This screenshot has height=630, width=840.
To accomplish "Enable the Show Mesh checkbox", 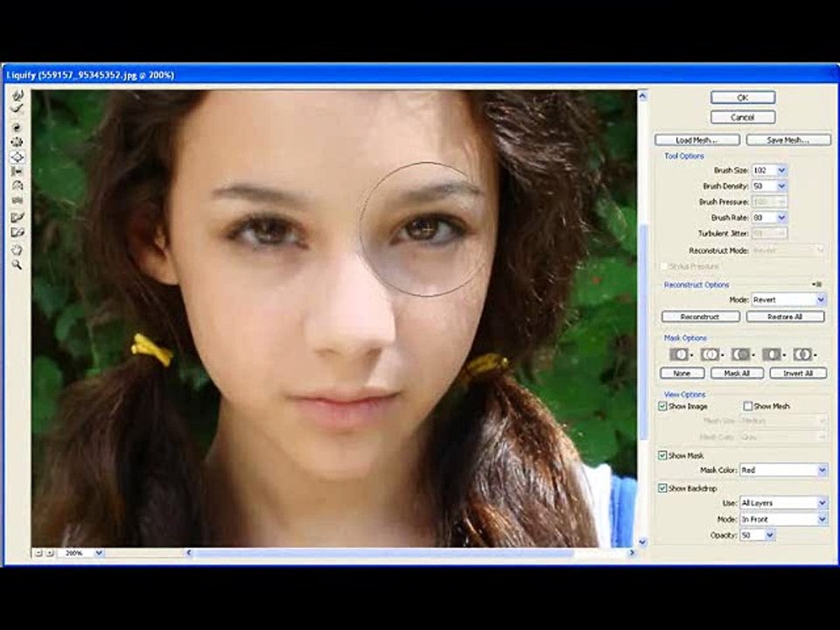I will [x=748, y=406].
